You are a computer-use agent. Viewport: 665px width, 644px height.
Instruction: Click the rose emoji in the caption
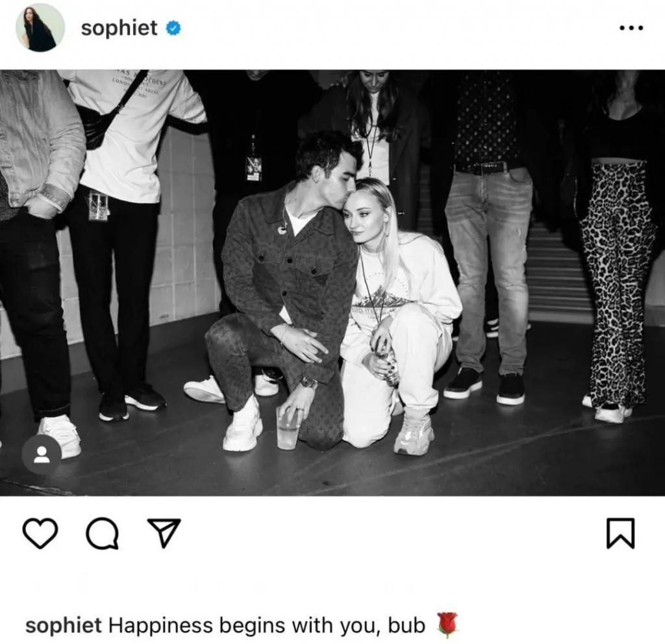tap(447, 625)
